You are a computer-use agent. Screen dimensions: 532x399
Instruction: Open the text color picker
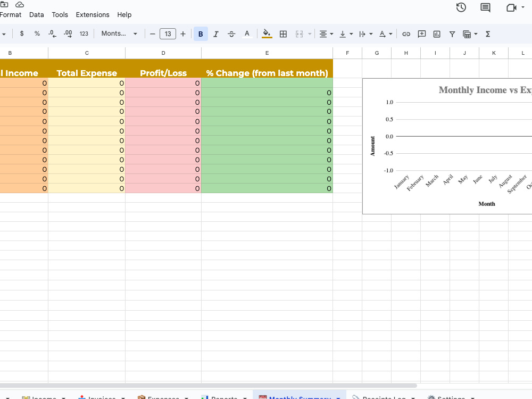247,34
